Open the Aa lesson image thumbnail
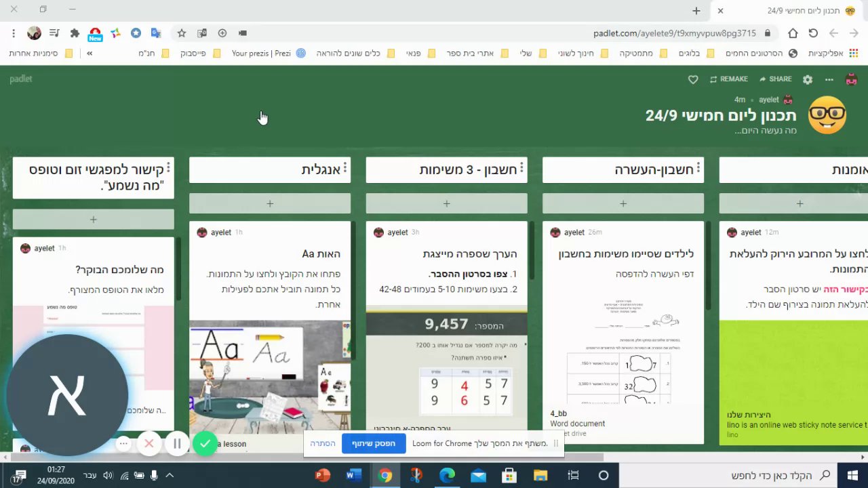 coord(270,377)
